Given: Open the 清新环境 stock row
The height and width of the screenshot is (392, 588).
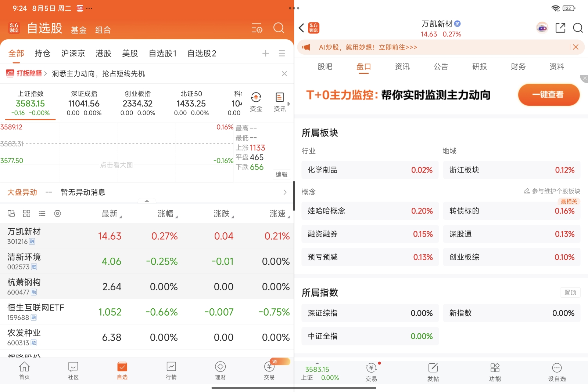Looking at the screenshot, I should point(147,261).
